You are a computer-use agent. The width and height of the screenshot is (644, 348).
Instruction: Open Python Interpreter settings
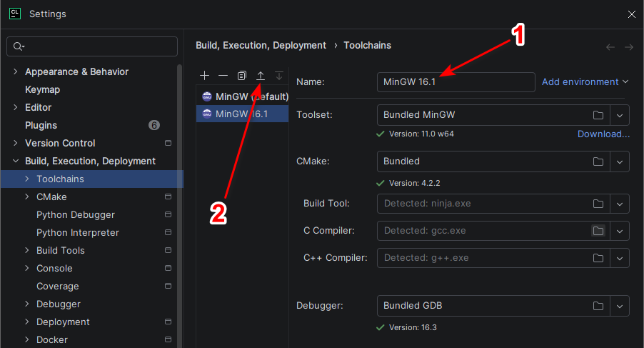(78, 232)
